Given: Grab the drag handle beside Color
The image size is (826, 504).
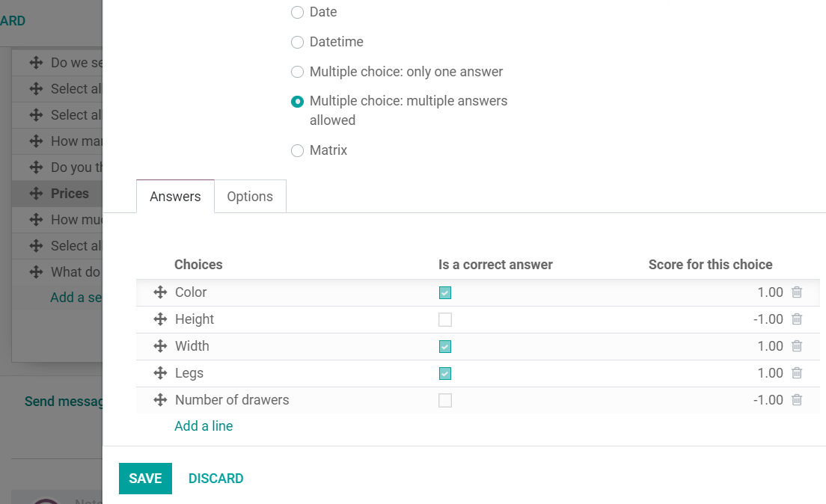Looking at the screenshot, I should coord(159,292).
